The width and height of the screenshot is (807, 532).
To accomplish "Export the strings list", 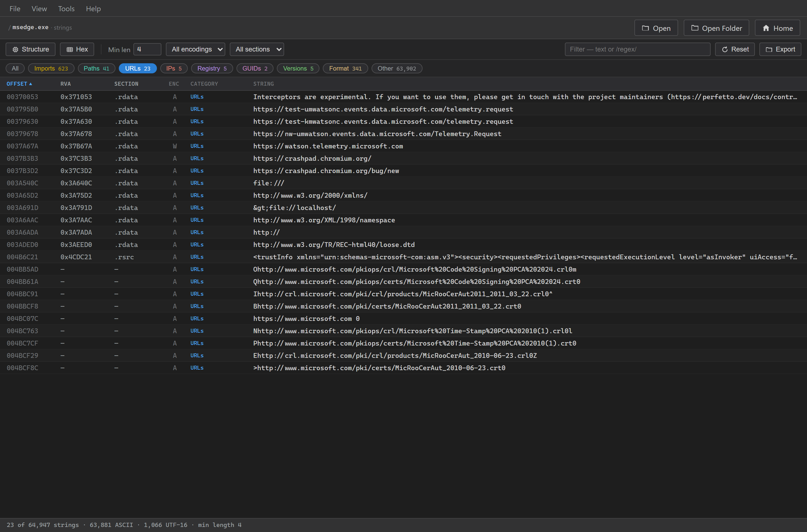I will pos(780,50).
